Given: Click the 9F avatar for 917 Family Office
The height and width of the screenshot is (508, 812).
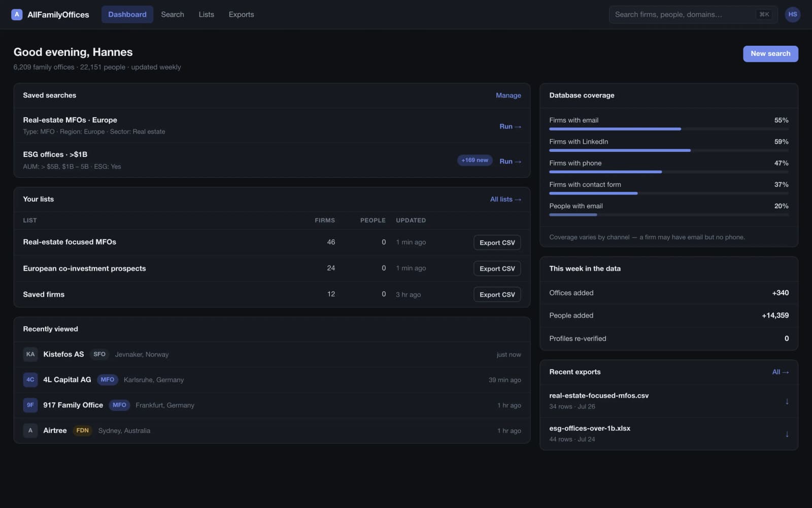Looking at the screenshot, I should [30, 405].
